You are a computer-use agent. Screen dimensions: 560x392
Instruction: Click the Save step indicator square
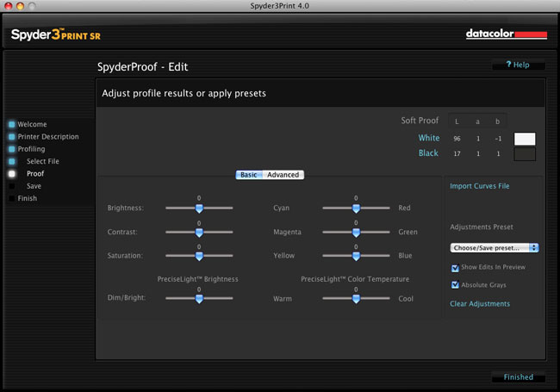[x=12, y=186]
